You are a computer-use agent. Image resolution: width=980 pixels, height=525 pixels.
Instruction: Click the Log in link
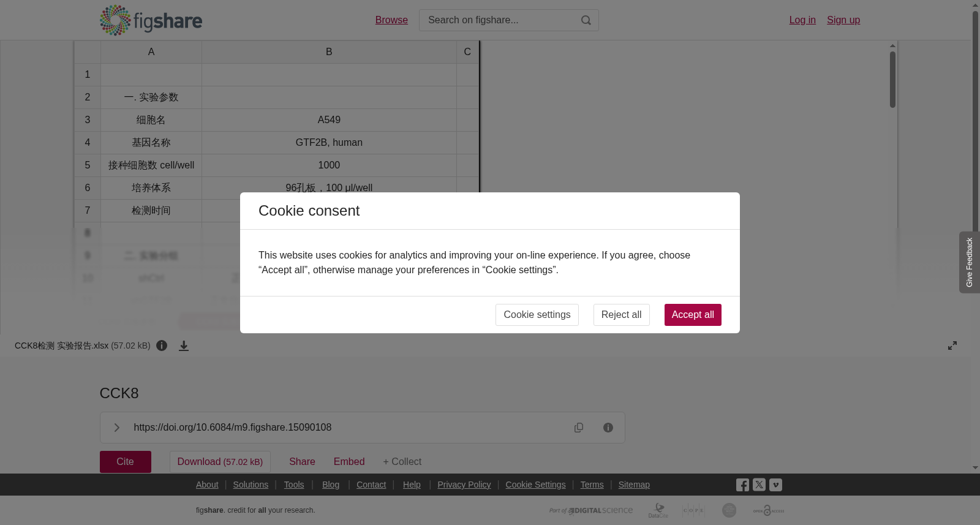[802, 20]
